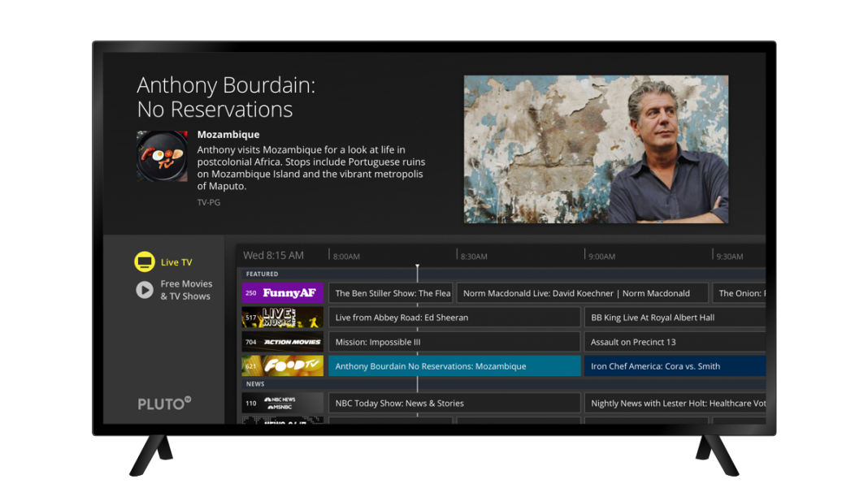Screen dimensions: 868x488
Task: Open the Free Movies play icon
Action: tap(145, 290)
